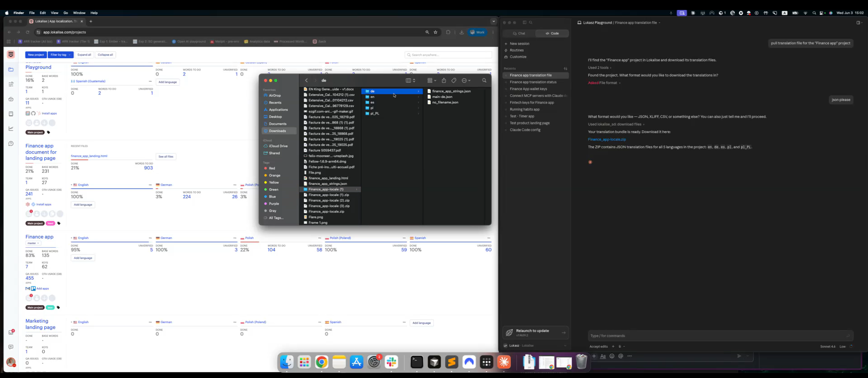Open the Go menu in menu bar
The height and width of the screenshot is (378, 868).
[66, 13]
